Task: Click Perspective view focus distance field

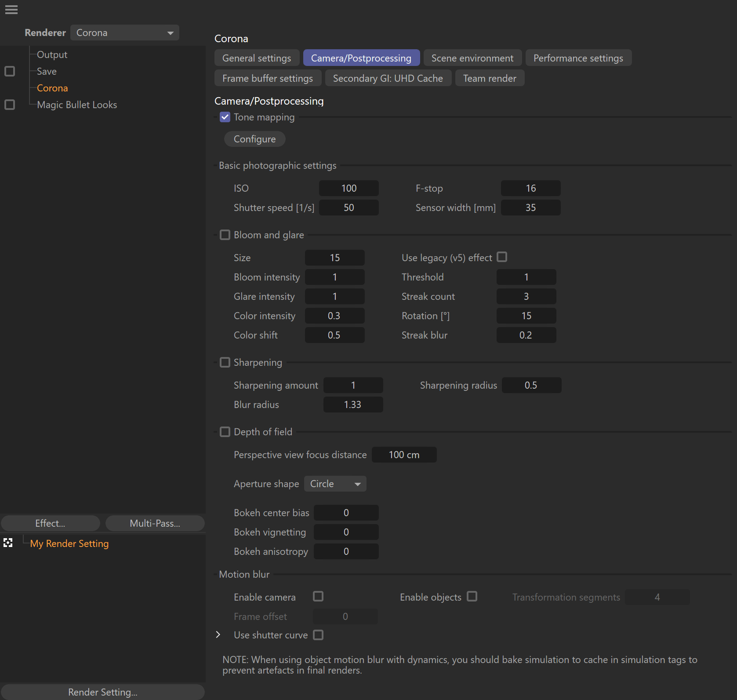Action: [x=404, y=455]
